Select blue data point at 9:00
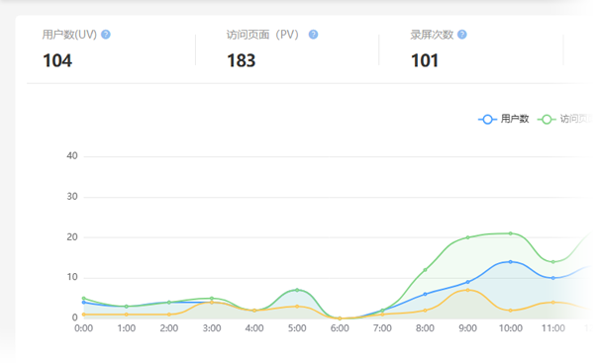Viewport: 594px width, 364px height. 467,282
